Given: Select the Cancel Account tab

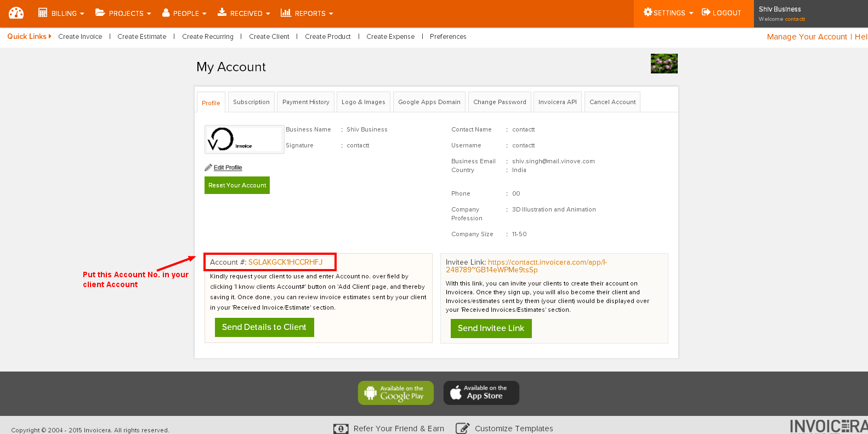Looking at the screenshot, I should tap(612, 102).
